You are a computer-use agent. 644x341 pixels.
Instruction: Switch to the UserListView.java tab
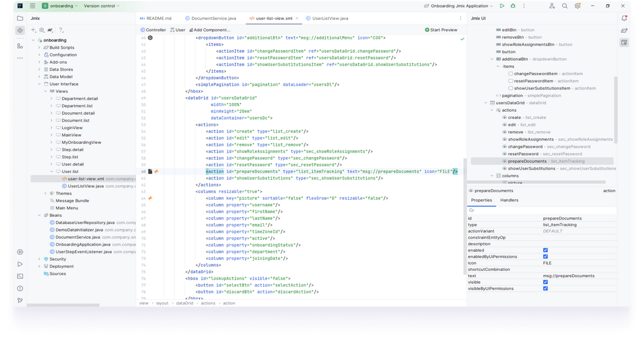click(x=327, y=19)
